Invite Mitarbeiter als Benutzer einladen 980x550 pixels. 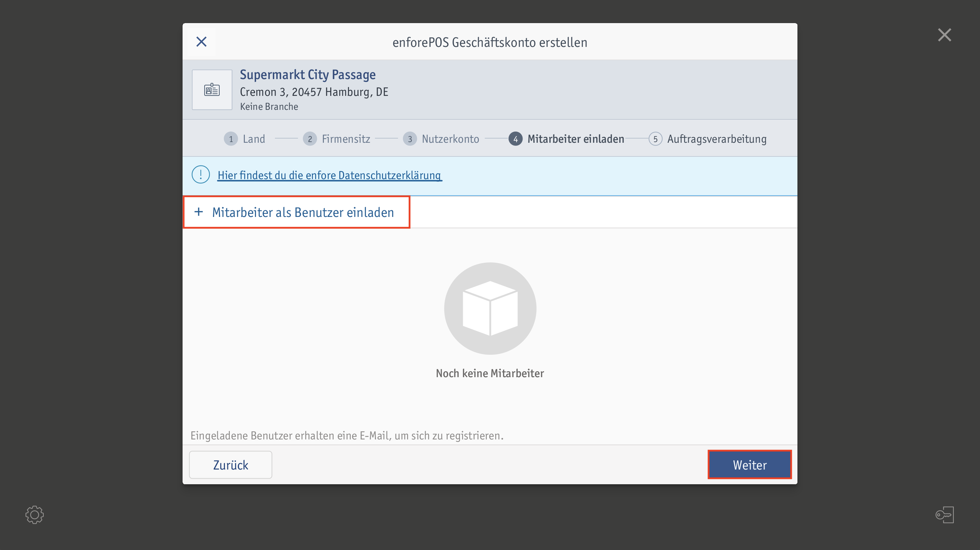[x=296, y=212]
